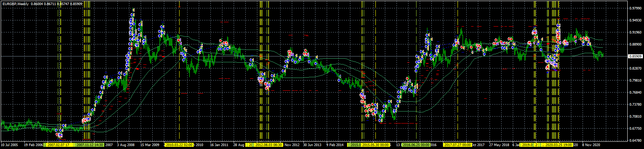Click the 9 Feb 2014 time axis label
This screenshot has height=149, width=644.
click(x=335, y=145)
